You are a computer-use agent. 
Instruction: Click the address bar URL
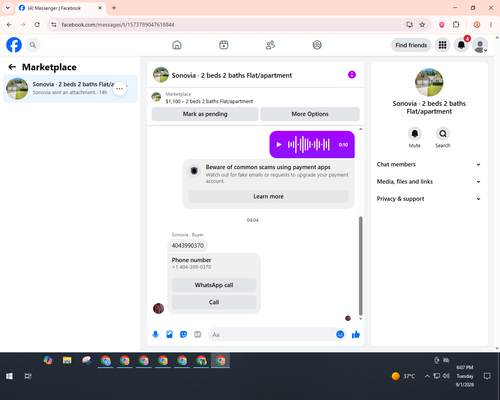click(x=118, y=25)
